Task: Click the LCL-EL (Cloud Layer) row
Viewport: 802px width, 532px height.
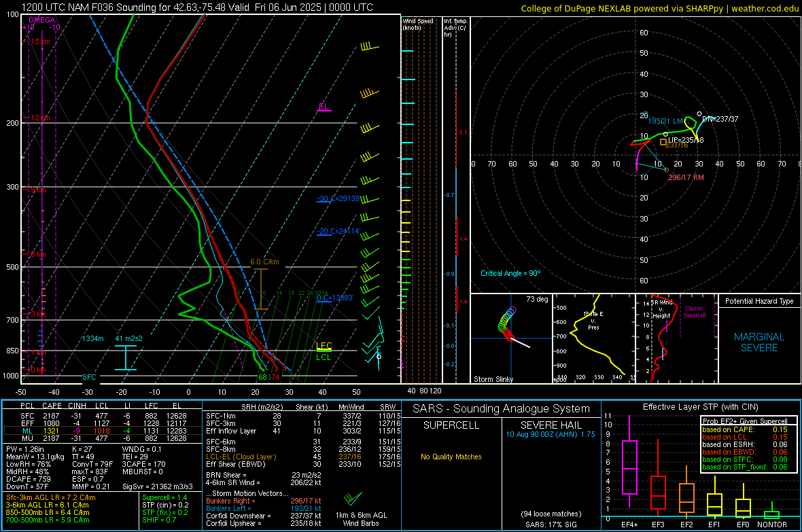Action: pyautogui.click(x=303, y=457)
